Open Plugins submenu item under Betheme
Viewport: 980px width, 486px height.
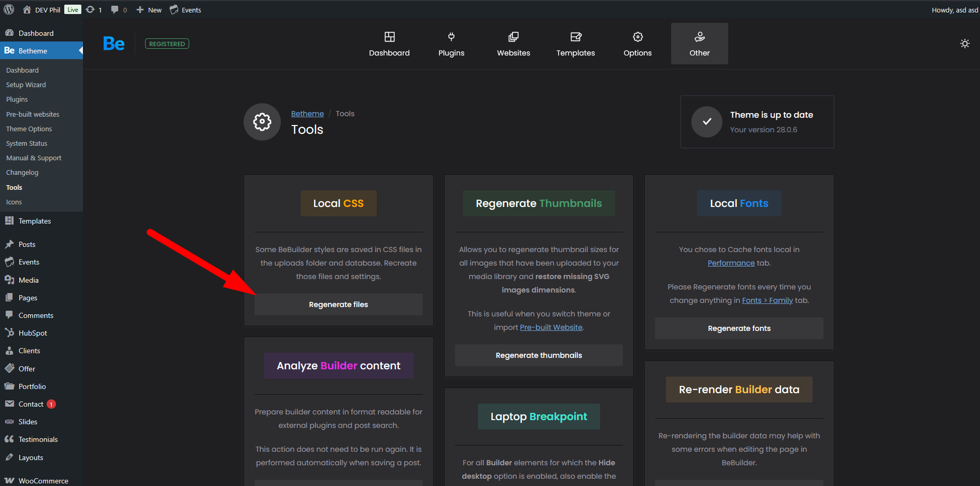(x=17, y=99)
